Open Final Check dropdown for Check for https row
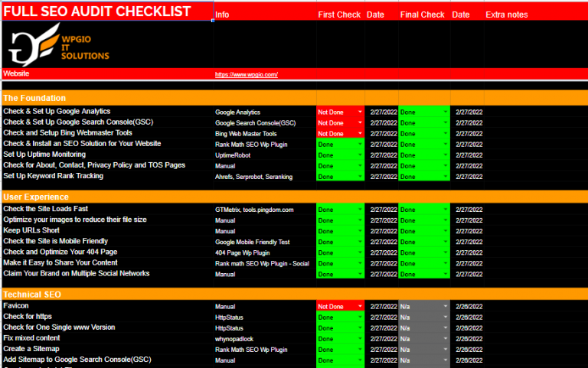Screen dimensions: 588x368 pos(446,318)
